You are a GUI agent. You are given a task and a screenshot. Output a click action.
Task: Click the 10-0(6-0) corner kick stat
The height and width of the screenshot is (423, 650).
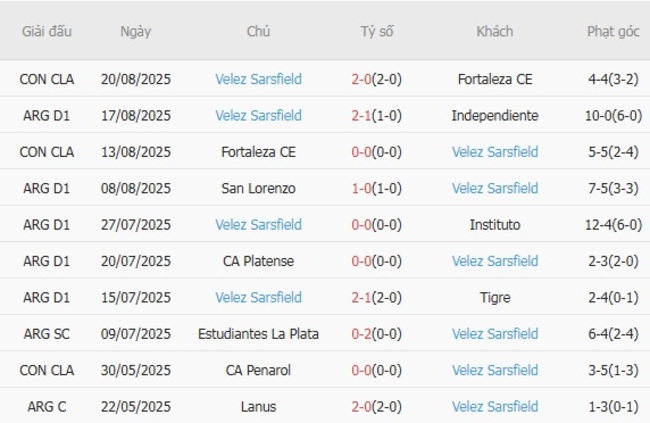click(613, 116)
